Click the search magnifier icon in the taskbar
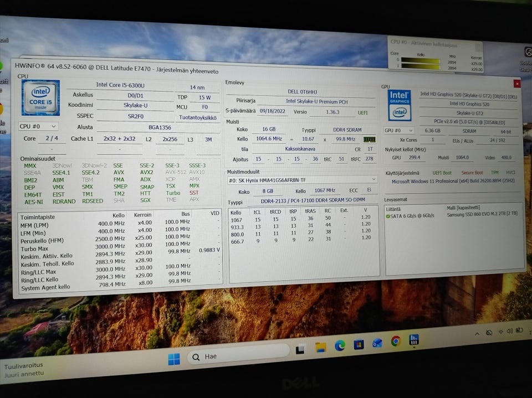This screenshot has width=532, height=398. click(196, 357)
